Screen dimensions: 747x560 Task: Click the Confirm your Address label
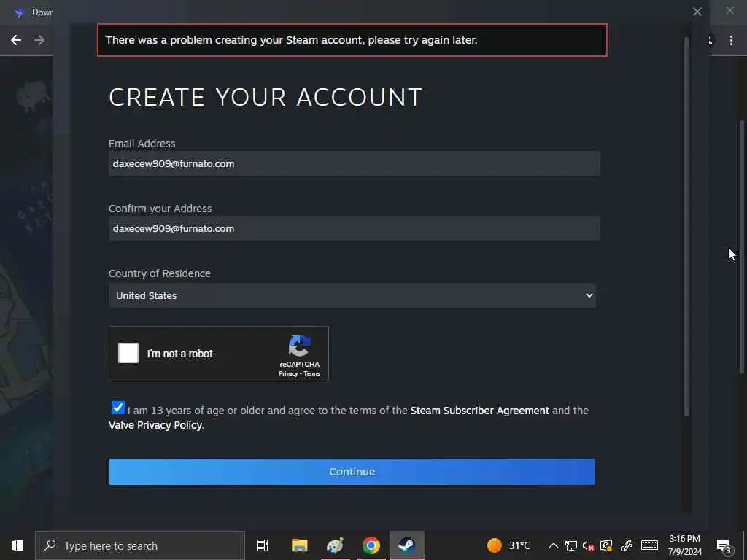pyautogui.click(x=160, y=209)
